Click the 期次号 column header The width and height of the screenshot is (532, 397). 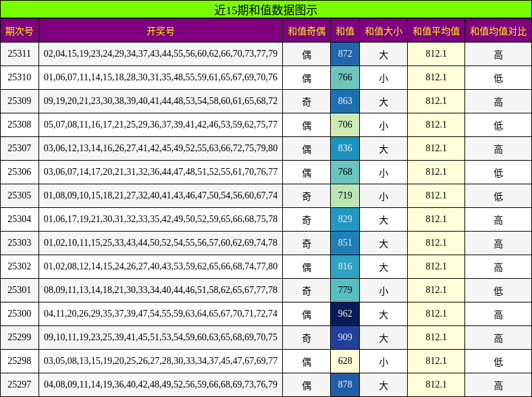tap(20, 31)
